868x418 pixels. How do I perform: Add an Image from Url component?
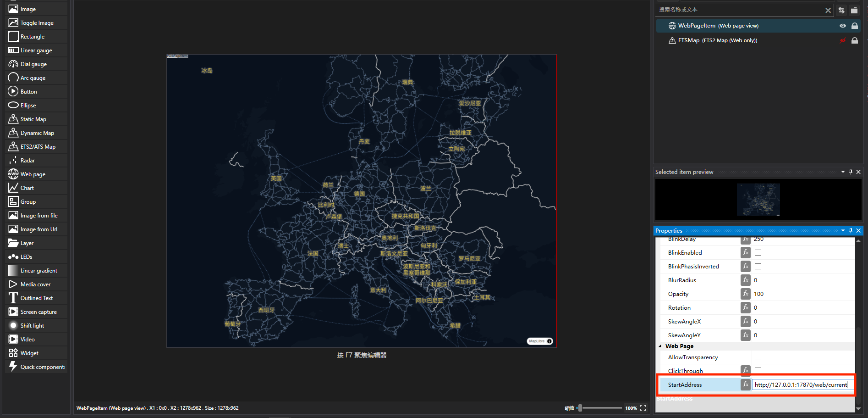(37, 229)
